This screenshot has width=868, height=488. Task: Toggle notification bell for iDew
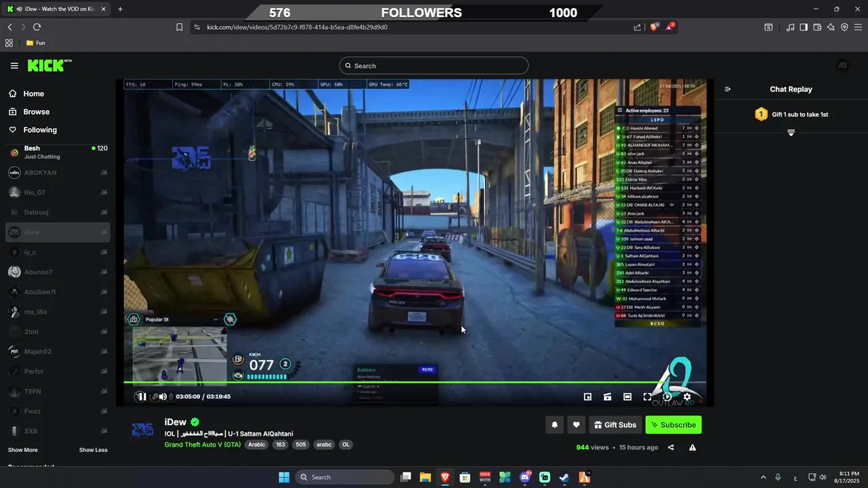coord(554,425)
